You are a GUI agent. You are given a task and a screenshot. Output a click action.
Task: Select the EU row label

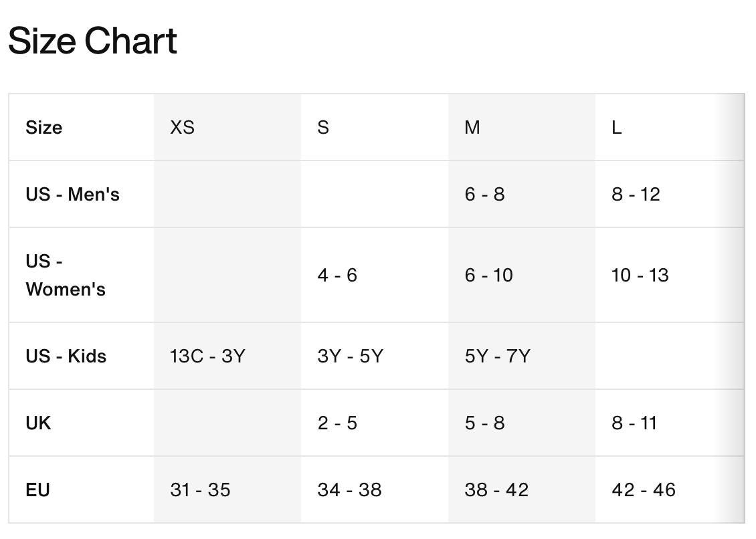[x=37, y=490]
